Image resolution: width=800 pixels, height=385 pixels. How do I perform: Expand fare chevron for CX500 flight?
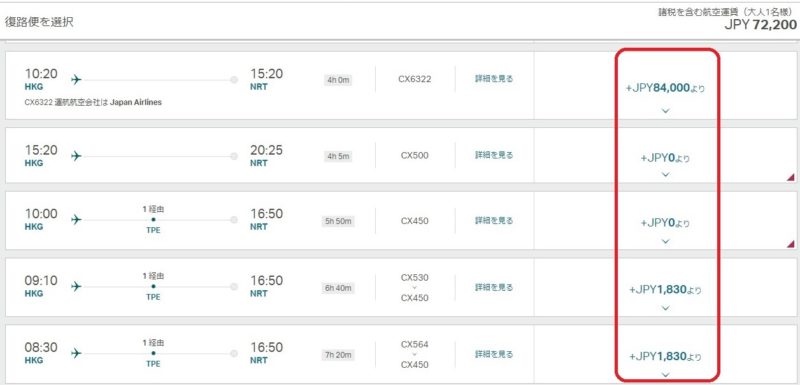[x=665, y=174]
